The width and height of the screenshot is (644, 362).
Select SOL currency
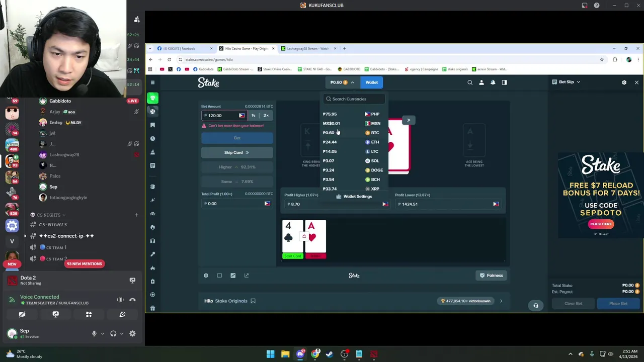pos(353,161)
